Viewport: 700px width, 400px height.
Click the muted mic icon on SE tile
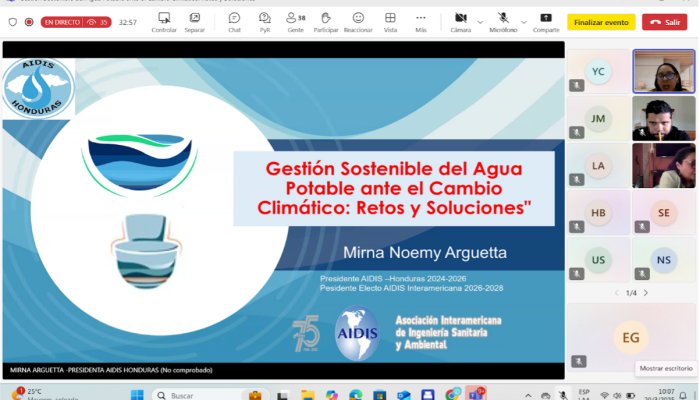pyautogui.click(x=642, y=226)
